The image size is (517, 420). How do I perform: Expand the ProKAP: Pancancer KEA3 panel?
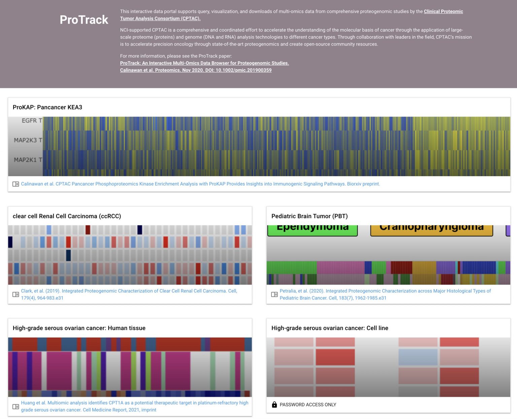coord(48,107)
